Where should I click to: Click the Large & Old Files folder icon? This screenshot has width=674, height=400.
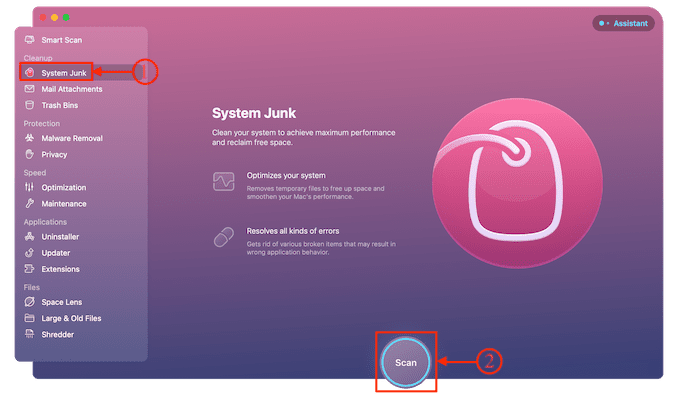(29, 318)
